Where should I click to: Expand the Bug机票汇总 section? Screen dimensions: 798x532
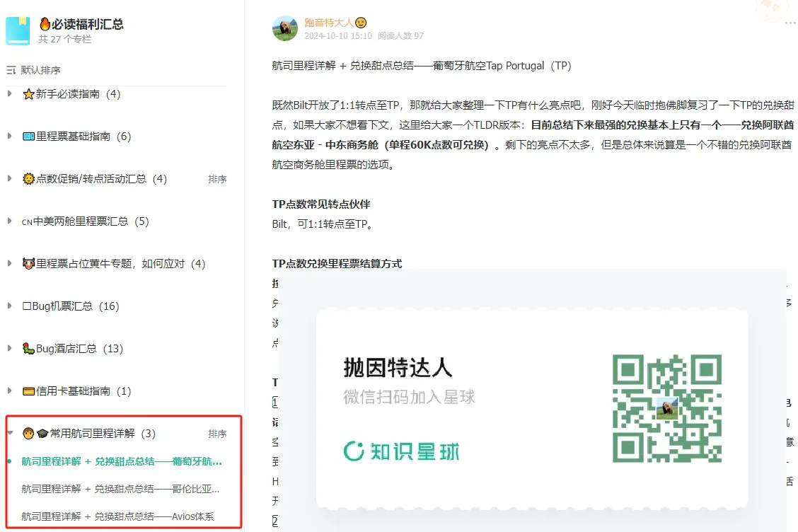click(x=10, y=306)
